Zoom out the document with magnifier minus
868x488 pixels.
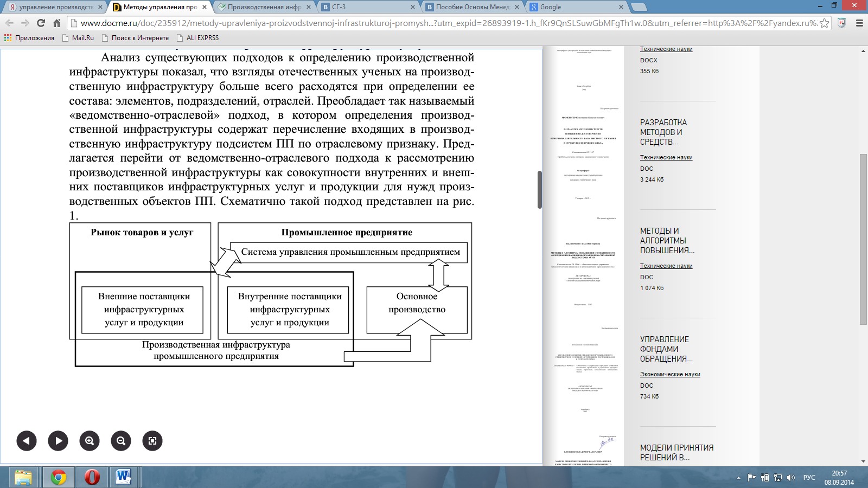click(121, 441)
